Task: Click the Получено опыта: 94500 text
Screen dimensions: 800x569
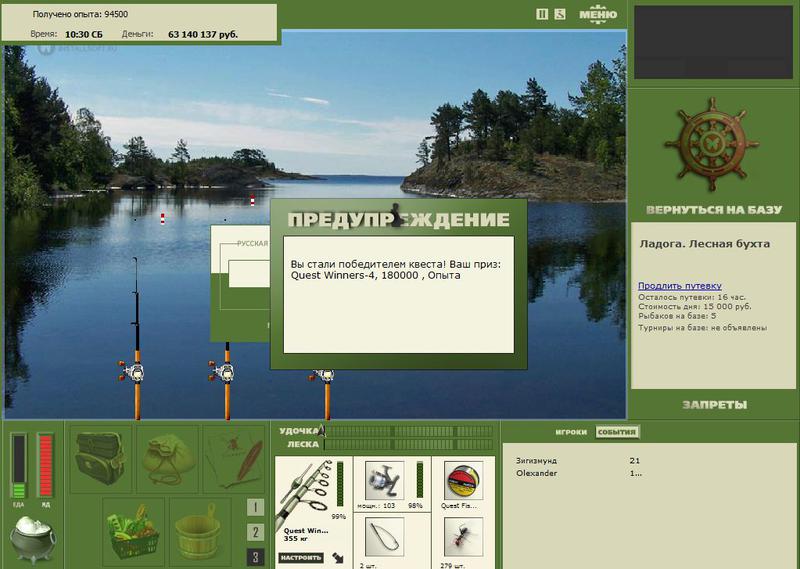Action: point(80,14)
